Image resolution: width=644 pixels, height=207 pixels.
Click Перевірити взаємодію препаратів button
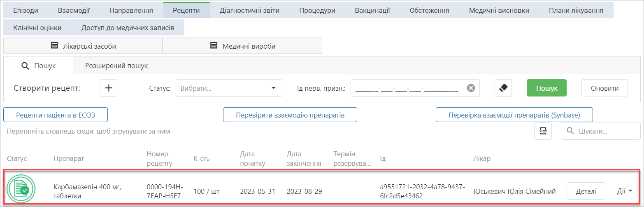click(x=290, y=115)
